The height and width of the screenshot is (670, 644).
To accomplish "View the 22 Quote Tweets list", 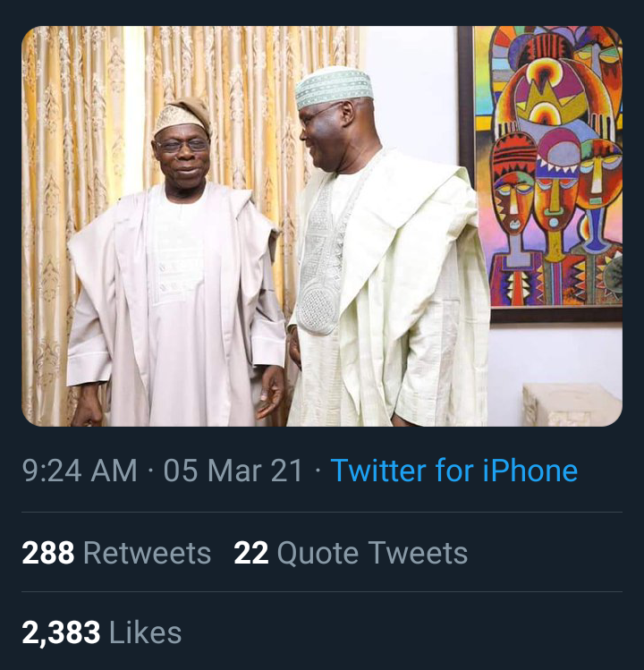I will (x=351, y=553).
